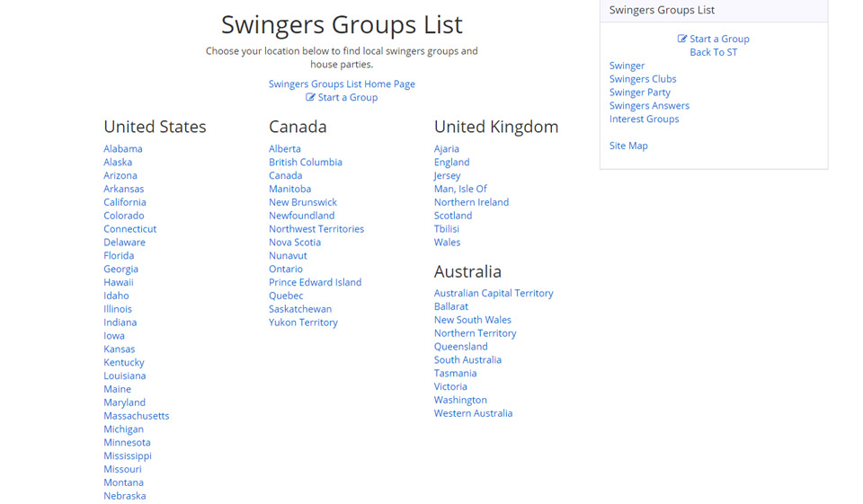The width and height of the screenshot is (863, 504).
Task: Choose Prince Edward Island link
Action: [315, 282]
